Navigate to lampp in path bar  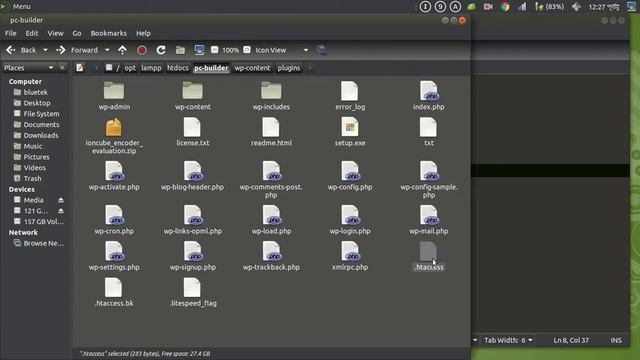(x=151, y=68)
